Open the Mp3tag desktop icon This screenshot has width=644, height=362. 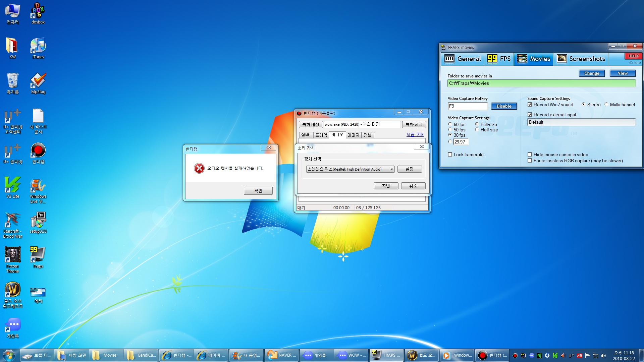click(38, 83)
